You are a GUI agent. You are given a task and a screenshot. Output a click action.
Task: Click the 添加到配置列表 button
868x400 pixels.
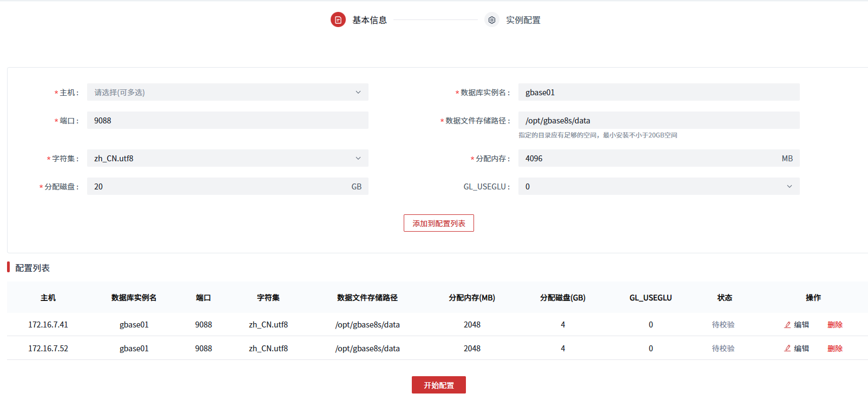click(x=438, y=223)
